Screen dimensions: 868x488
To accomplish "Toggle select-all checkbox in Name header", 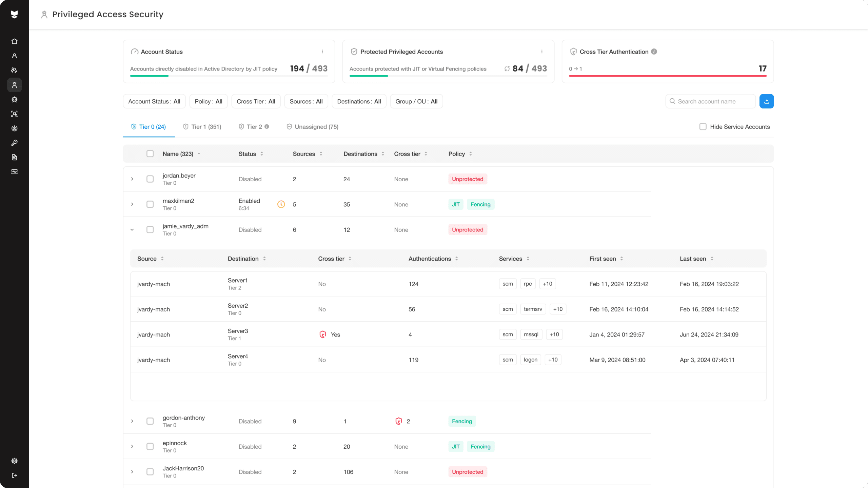I will coord(150,154).
